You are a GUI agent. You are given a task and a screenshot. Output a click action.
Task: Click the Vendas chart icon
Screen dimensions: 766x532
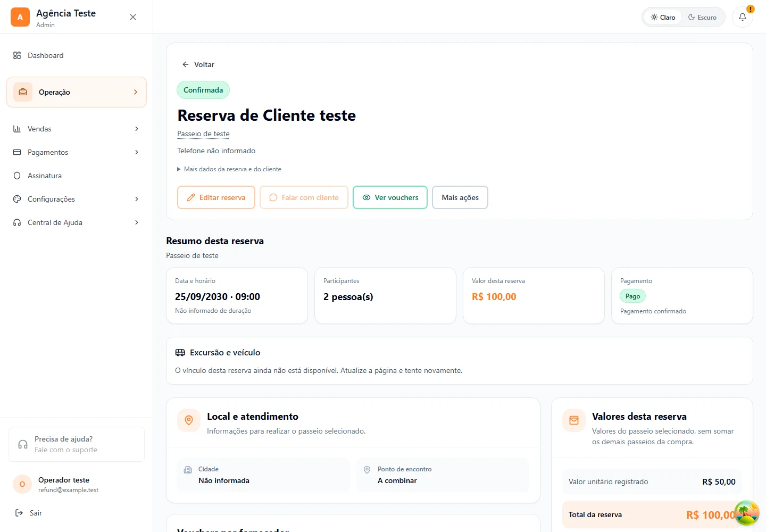(17, 129)
